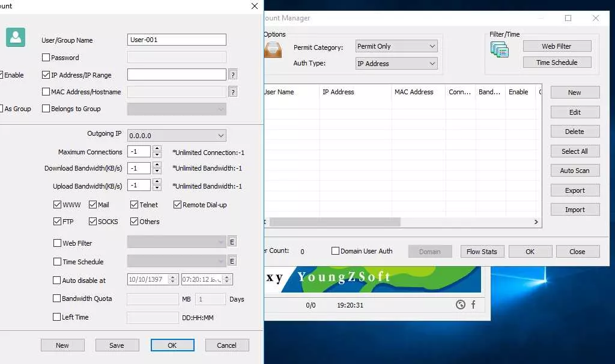The width and height of the screenshot is (615, 364).
Task: Uncheck Remote Dial-up checkbox
Action: click(177, 205)
